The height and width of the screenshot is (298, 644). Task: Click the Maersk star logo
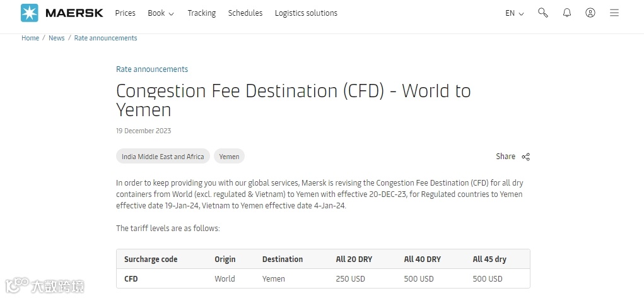click(29, 13)
